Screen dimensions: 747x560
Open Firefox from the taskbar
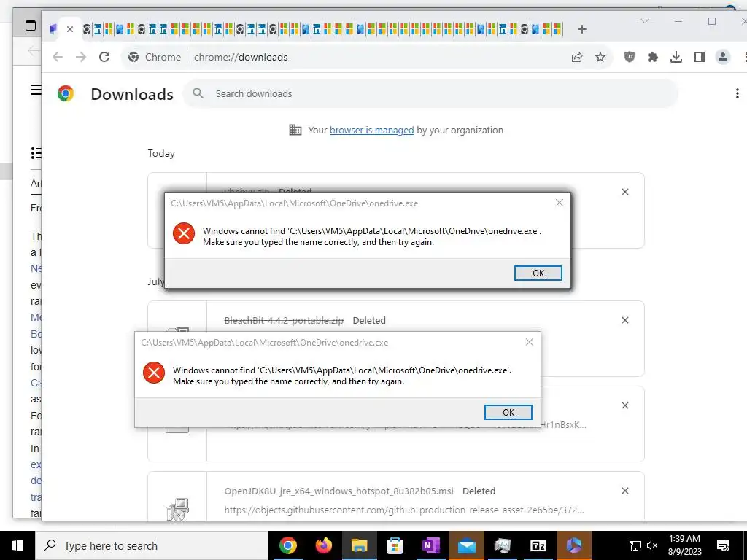(323, 545)
